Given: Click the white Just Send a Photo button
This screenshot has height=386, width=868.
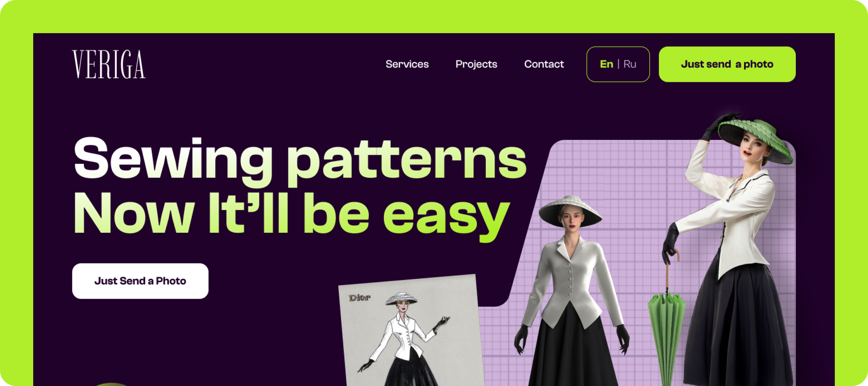Looking at the screenshot, I should tap(140, 281).
